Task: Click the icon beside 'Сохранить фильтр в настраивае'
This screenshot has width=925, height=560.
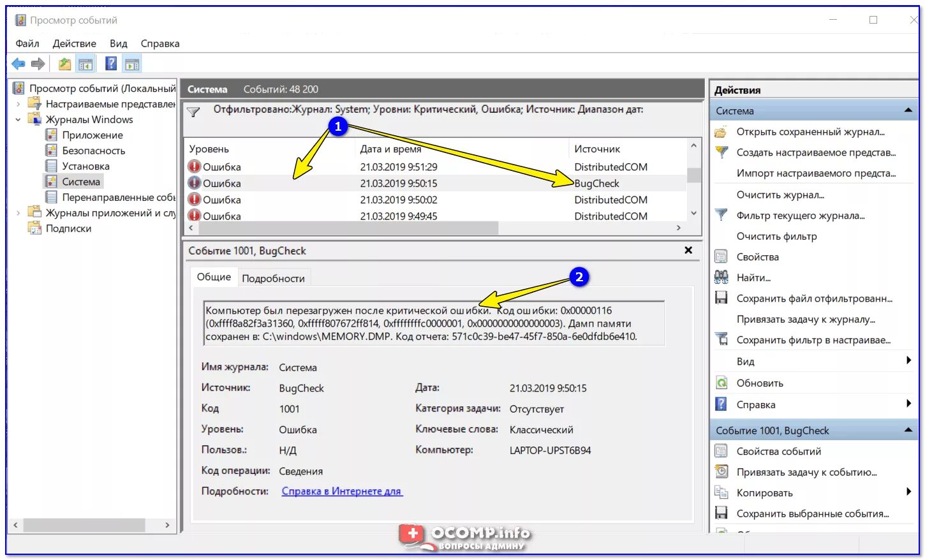Action: click(721, 339)
